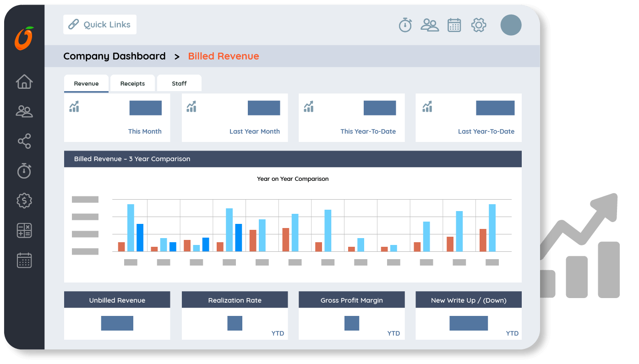Click the share nodes icon in sidebar
The height and width of the screenshot is (364, 639).
click(24, 141)
